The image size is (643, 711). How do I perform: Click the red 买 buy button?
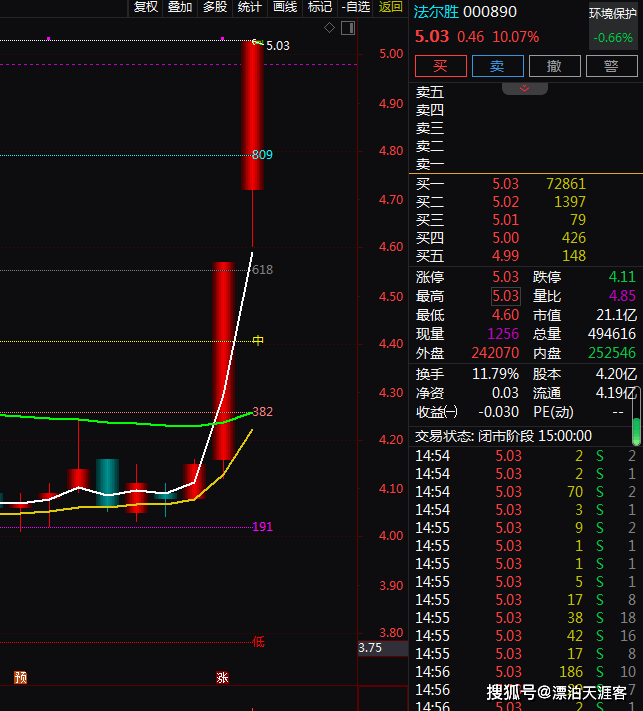[x=440, y=66]
